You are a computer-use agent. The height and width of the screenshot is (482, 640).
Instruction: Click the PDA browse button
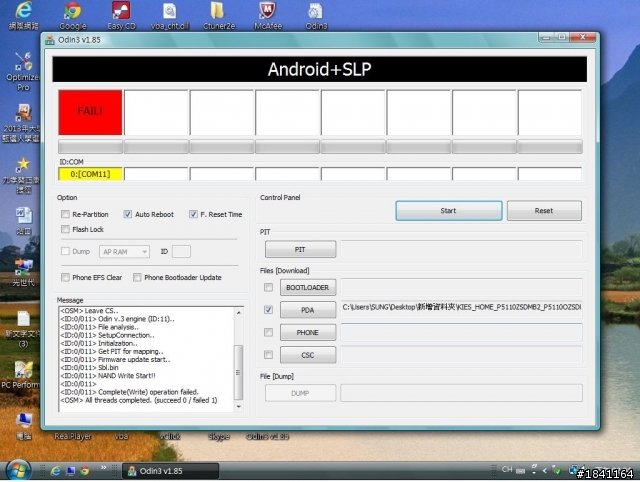[308, 310]
